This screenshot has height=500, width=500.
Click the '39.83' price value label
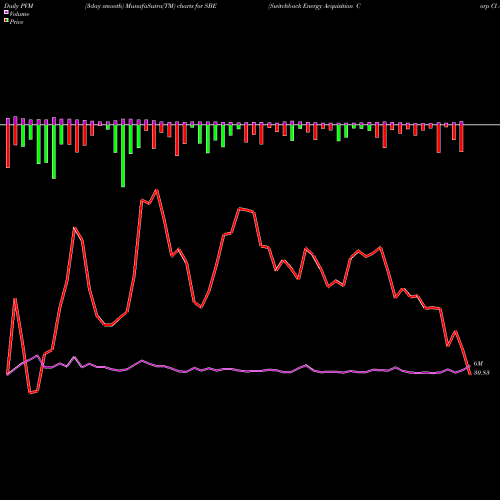(481, 373)
